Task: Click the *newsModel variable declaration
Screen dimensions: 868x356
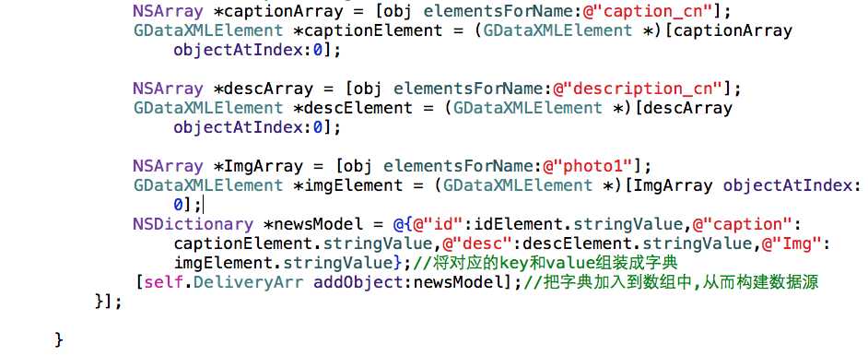Action: pos(312,224)
